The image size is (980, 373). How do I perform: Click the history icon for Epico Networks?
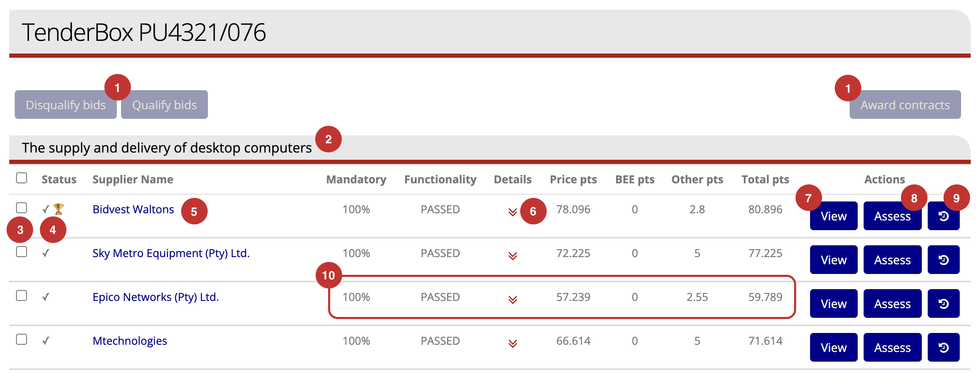pos(943,304)
